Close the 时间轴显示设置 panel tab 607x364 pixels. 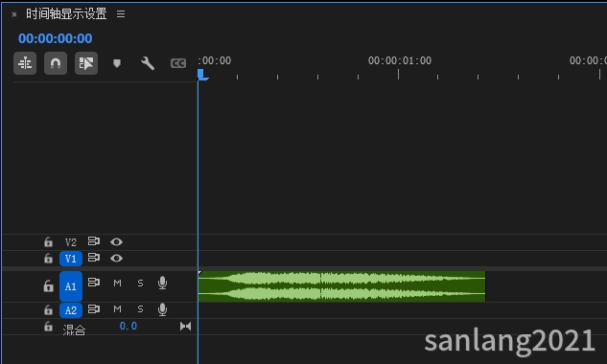(x=14, y=14)
